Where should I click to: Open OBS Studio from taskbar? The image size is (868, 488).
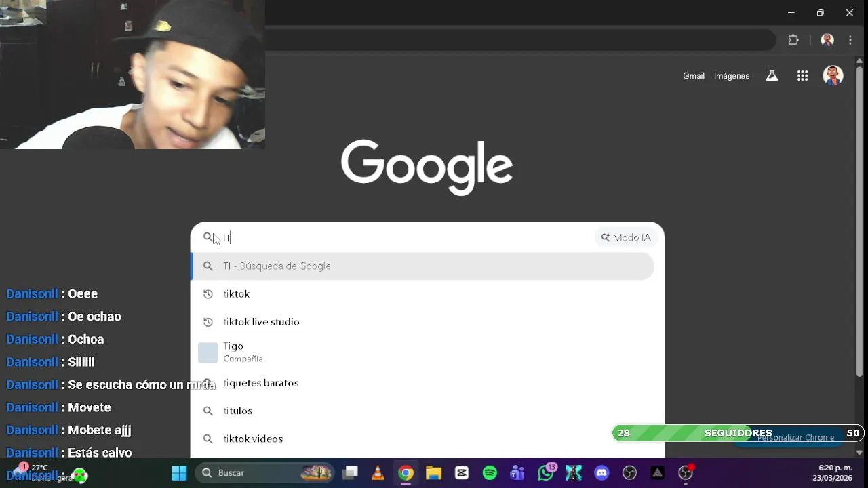click(629, 473)
